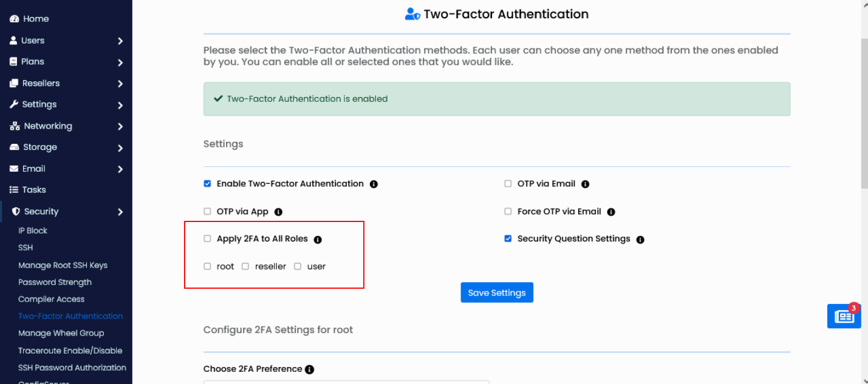Open the IP Block page

33,231
